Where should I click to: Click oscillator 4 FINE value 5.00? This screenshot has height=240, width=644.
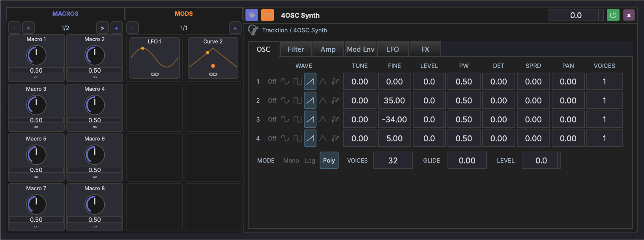(395, 139)
